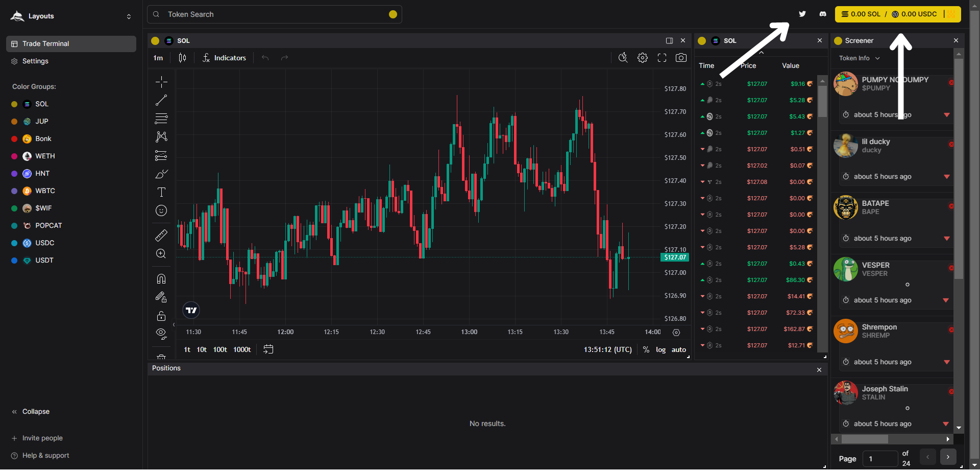Select the Text annotation tool

point(161,192)
